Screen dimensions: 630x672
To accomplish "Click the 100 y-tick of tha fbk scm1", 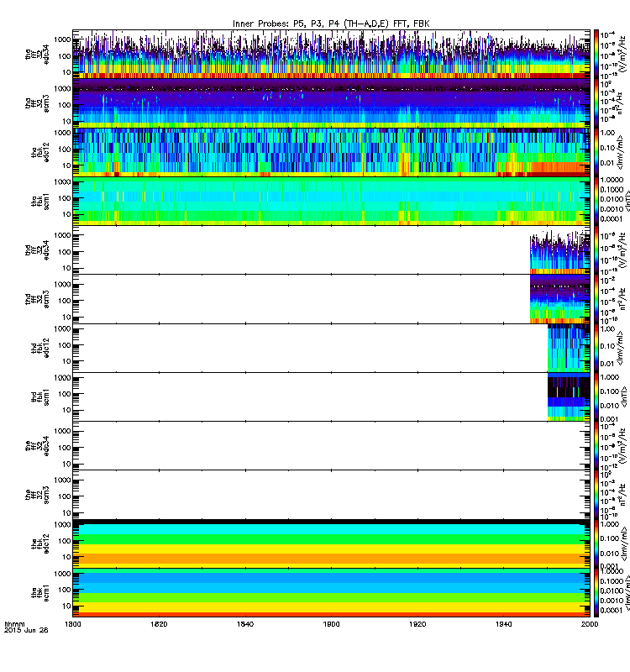I will click(x=65, y=198).
